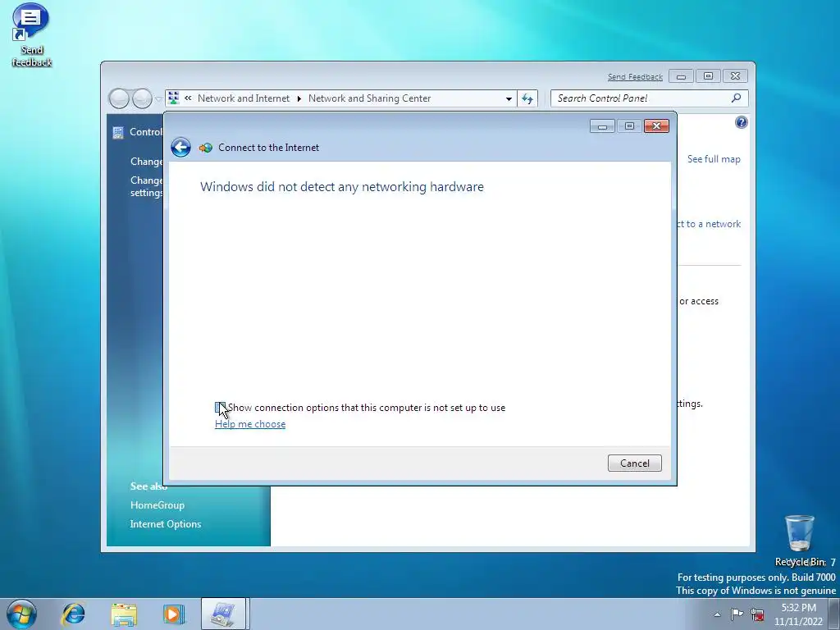Refresh the Control Panel address bar
840x630 pixels.
tap(527, 98)
